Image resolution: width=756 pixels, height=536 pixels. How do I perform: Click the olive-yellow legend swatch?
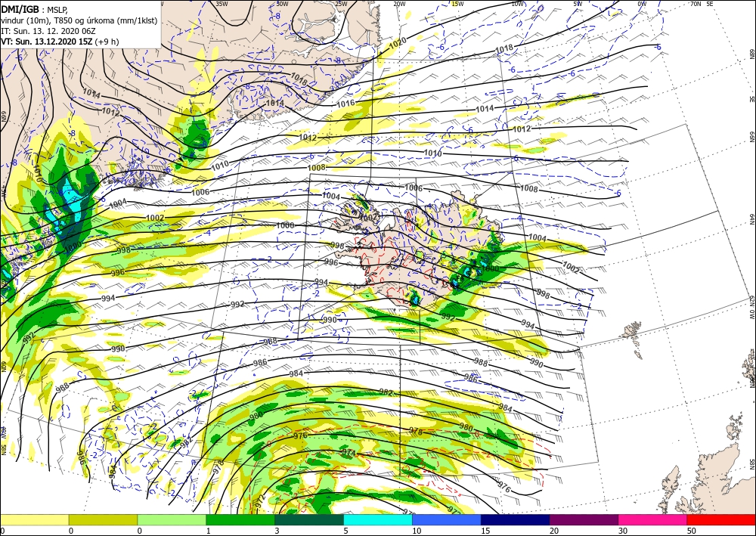pyautogui.click(x=103, y=519)
